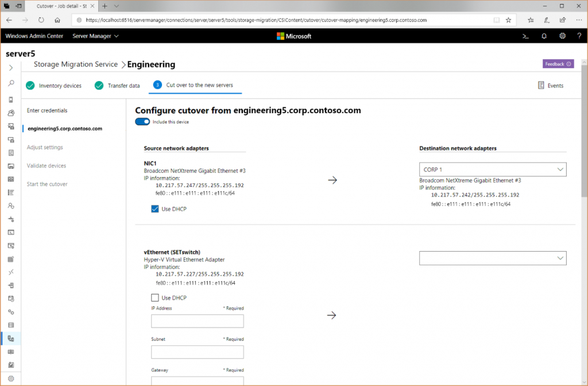Open sidebar Settings gear at bottom
588x386 pixels.
point(11,379)
